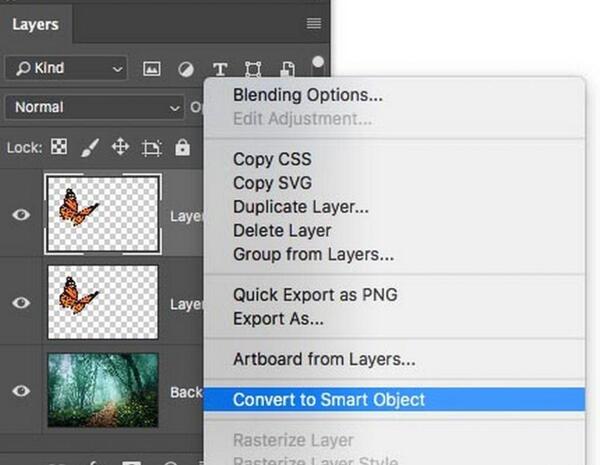Choose Duplicate Layer from context menu
The height and width of the screenshot is (465, 600).
pos(301,207)
